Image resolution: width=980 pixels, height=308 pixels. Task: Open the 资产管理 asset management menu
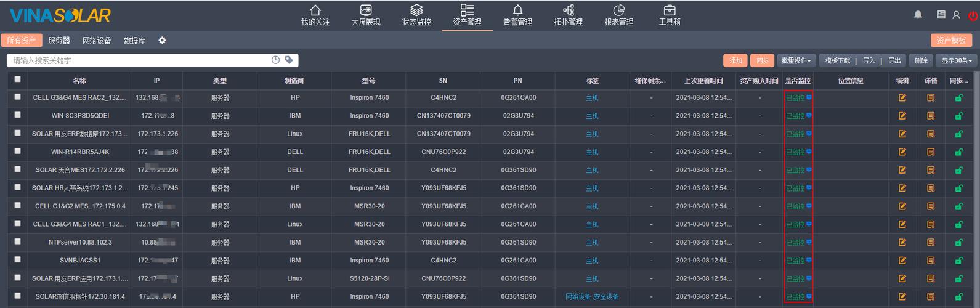(x=467, y=15)
